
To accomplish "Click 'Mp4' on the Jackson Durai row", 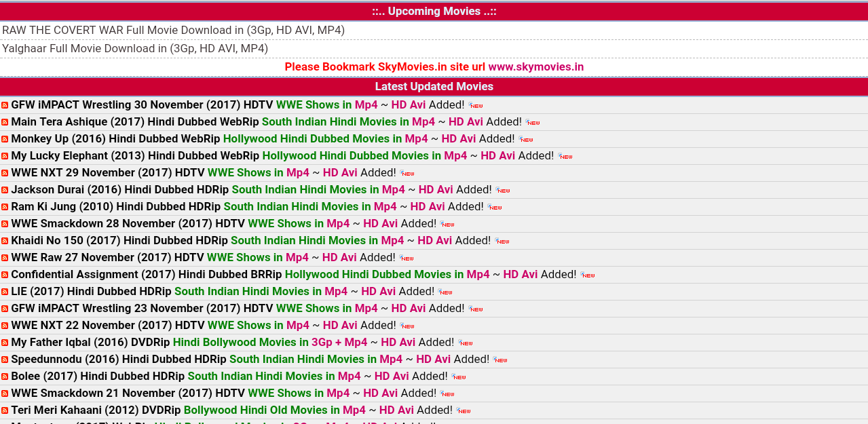I will tap(394, 190).
